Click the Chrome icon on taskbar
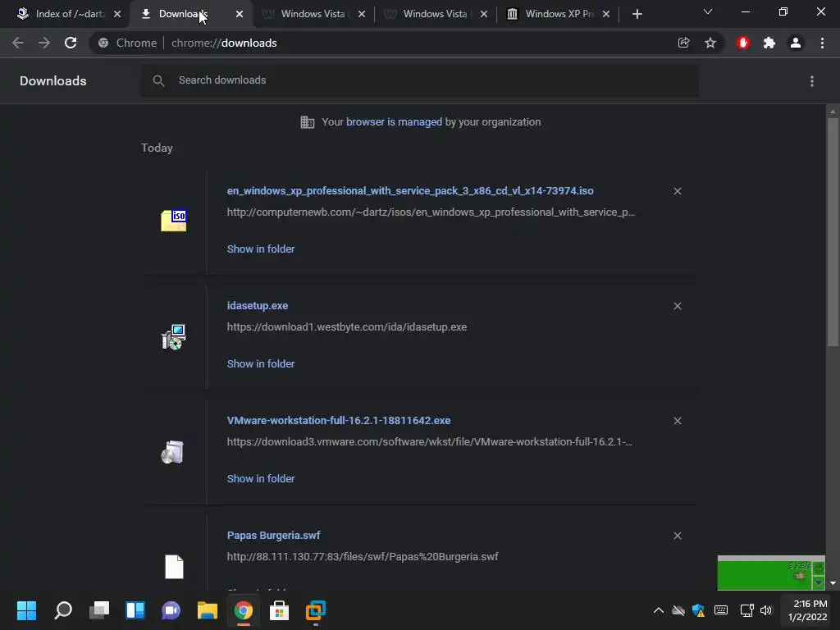Viewport: 840px width, 630px height. tap(243, 610)
